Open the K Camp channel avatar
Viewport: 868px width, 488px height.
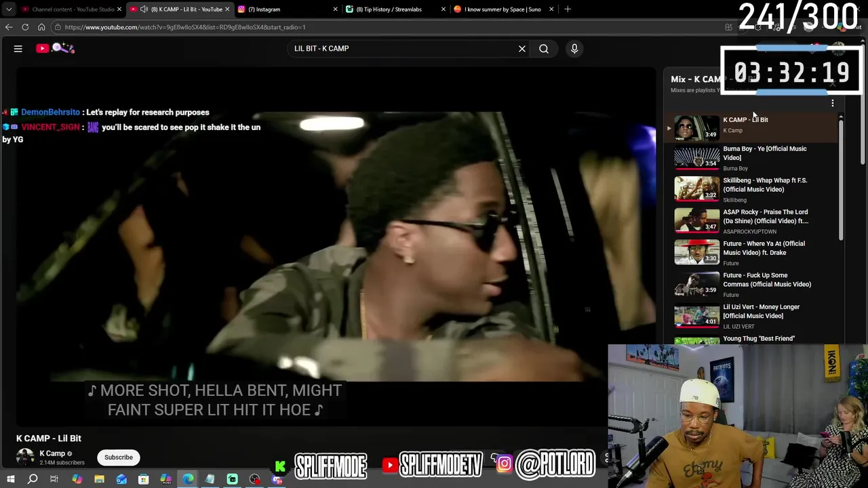click(26, 457)
